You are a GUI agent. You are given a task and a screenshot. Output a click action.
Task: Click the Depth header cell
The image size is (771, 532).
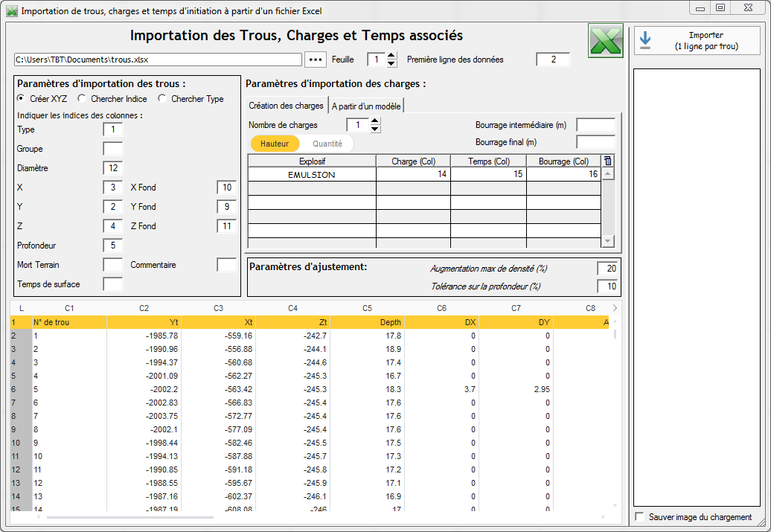[x=368, y=322]
